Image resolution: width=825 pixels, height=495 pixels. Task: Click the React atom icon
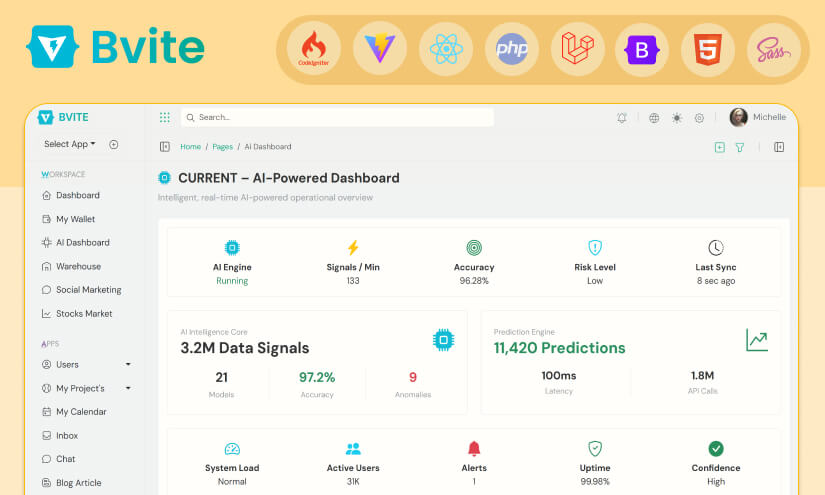click(x=446, y=49)
